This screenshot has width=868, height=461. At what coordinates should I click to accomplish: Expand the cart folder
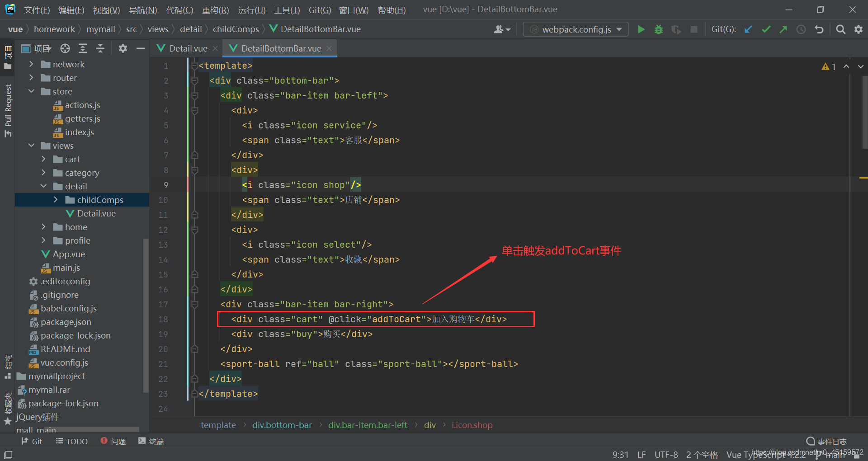(43, 159)
